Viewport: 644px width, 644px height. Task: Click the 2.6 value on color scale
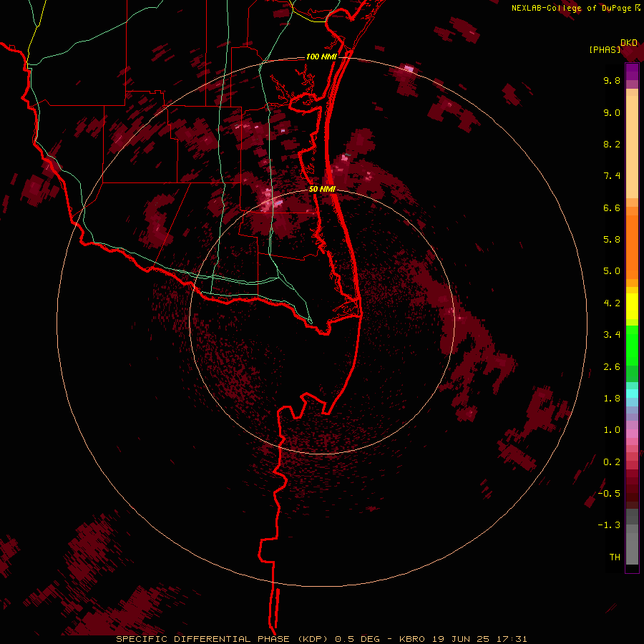(x=612, y=367)
